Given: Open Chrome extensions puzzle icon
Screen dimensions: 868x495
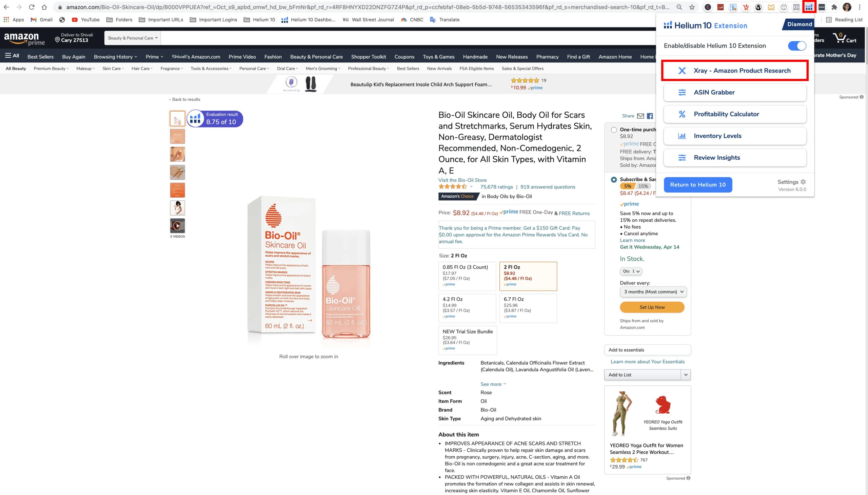Looking at the screenshot, I should click(834, 7).
